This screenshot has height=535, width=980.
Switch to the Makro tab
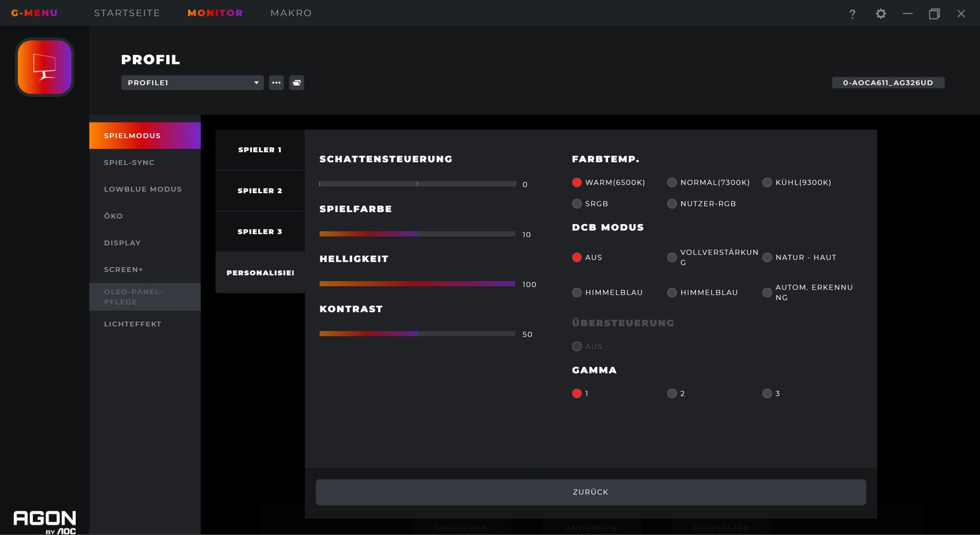click(291, 13)
